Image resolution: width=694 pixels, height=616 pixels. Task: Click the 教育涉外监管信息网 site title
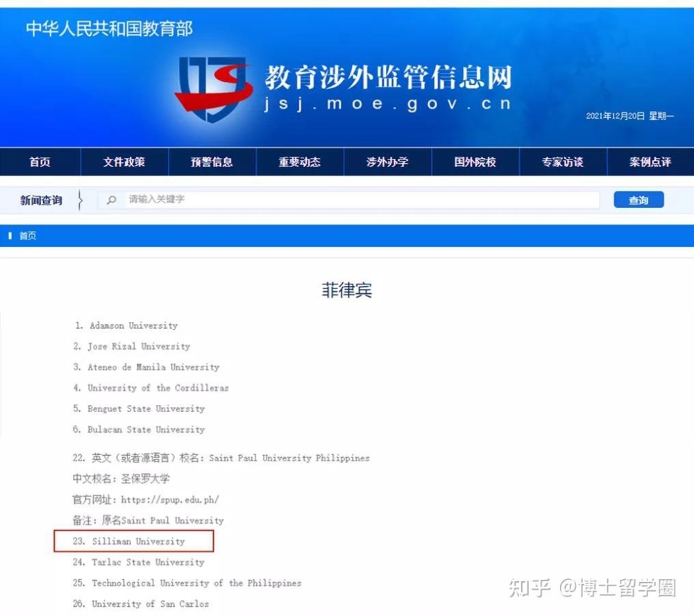[388, 77]
